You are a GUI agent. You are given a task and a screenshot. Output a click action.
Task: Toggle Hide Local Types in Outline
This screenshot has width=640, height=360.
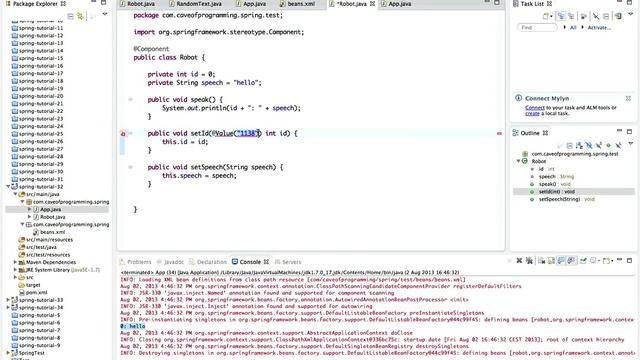pos(618,145)
